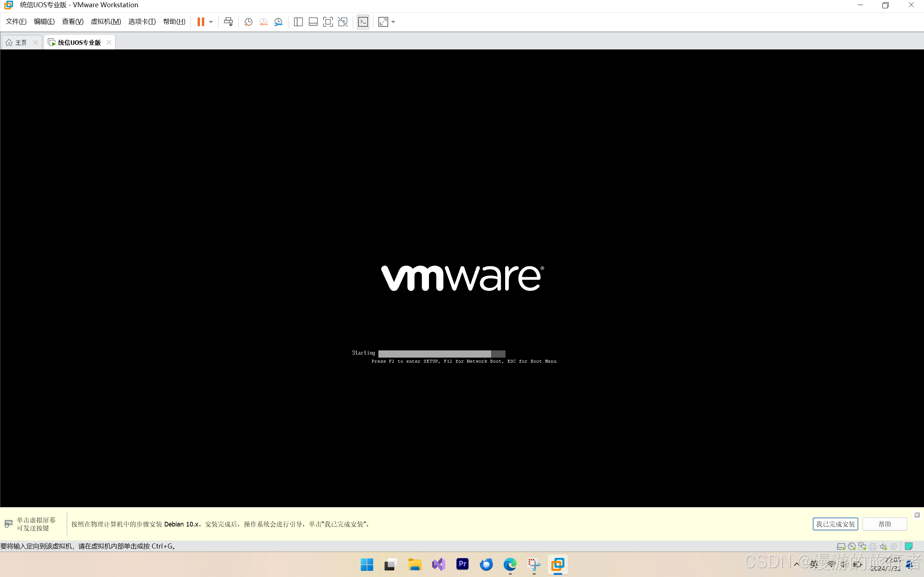Viewport: 924px width, 577px height.
Task: Close the 统信UOS专业版 tab
Action: click(109, 42)
